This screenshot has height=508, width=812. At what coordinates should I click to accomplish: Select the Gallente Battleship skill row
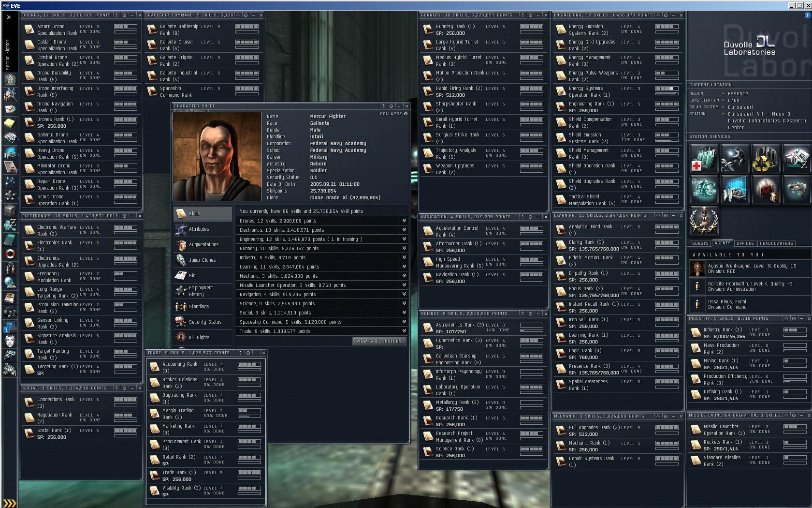(x=204, y=30)
